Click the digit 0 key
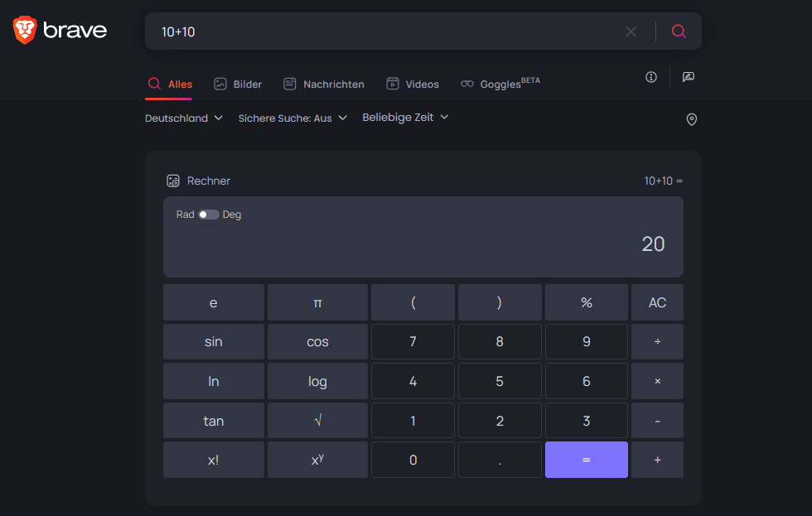812x516 pixels. pyautogui.click(x=413, y=460)
